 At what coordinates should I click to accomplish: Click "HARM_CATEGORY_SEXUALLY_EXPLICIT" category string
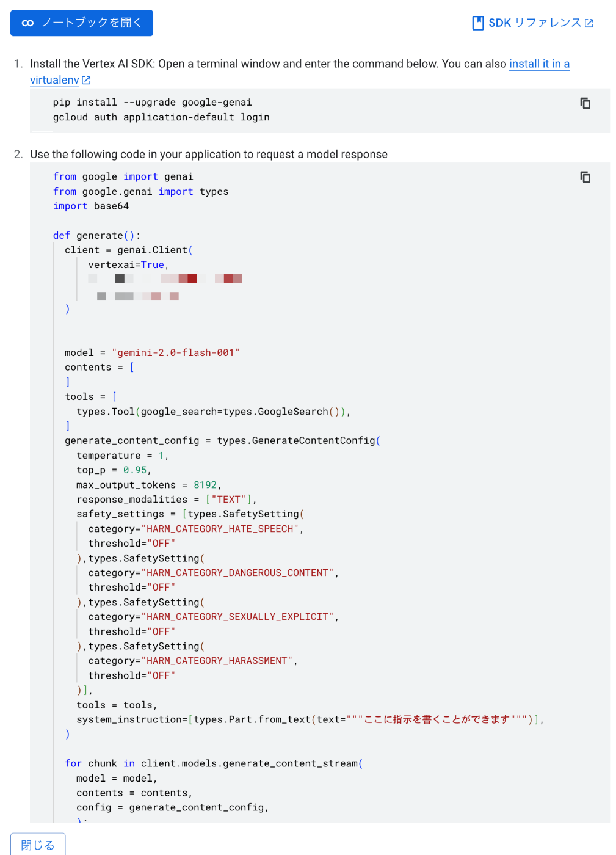coord(237,617)
